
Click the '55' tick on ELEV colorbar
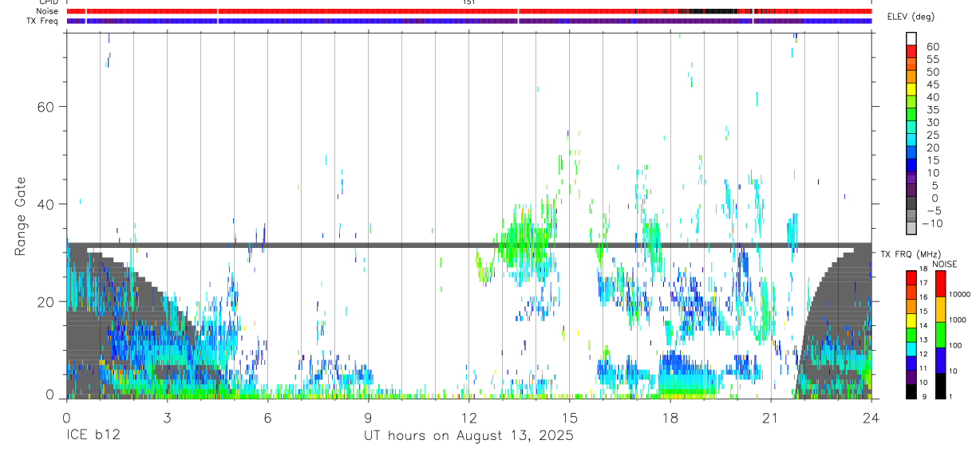click(932, 60)
